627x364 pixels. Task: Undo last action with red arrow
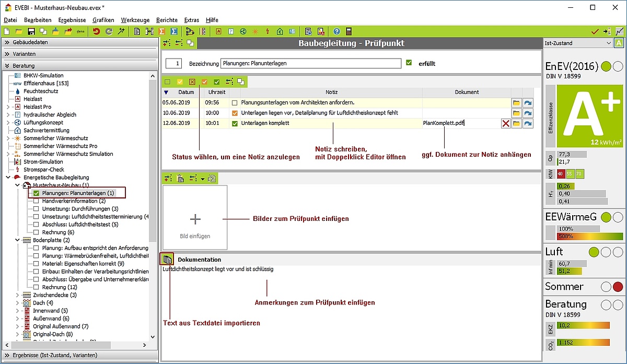(96, 31)
